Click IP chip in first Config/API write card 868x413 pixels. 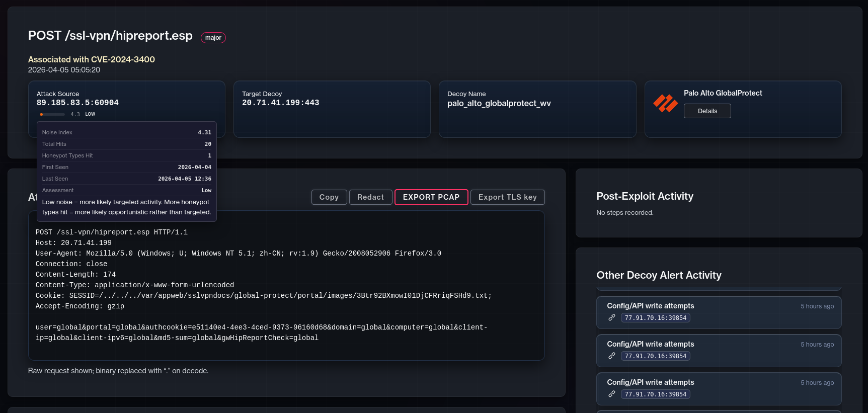[655, 318]
